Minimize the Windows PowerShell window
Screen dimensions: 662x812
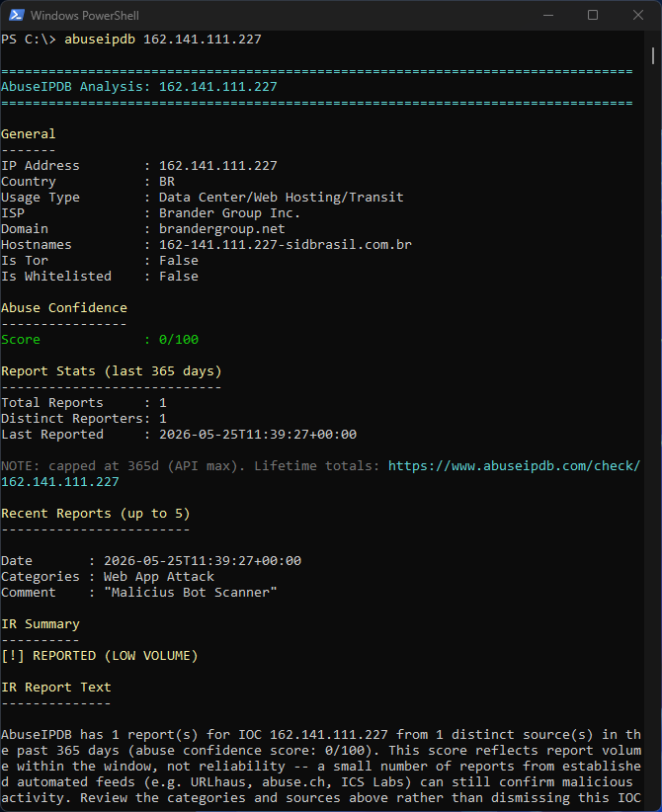pos(548,16)
